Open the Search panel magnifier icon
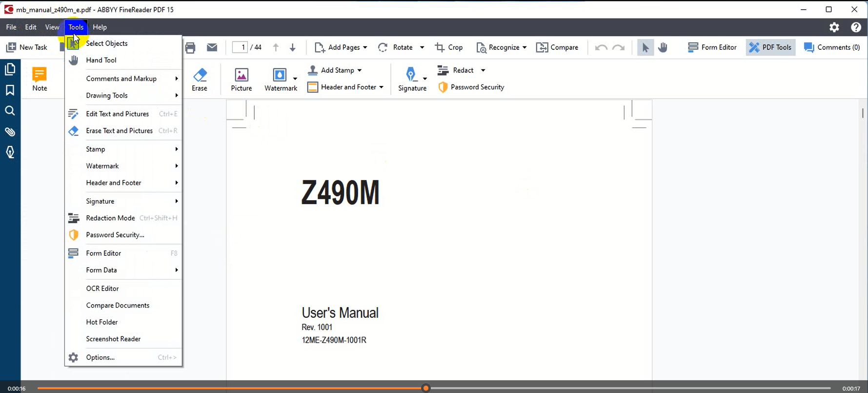This screenshot has width=868, height=393. (10, 111)
